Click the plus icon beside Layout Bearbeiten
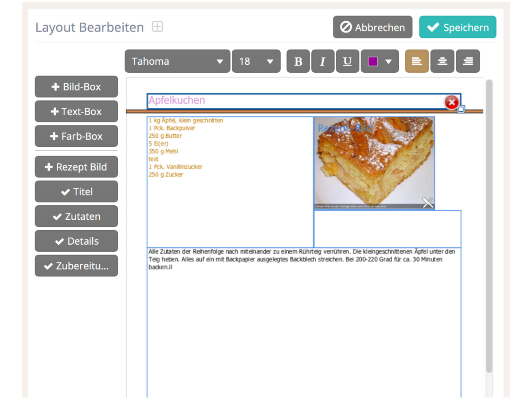Screen dimensions: 532x399 (157, 27)
